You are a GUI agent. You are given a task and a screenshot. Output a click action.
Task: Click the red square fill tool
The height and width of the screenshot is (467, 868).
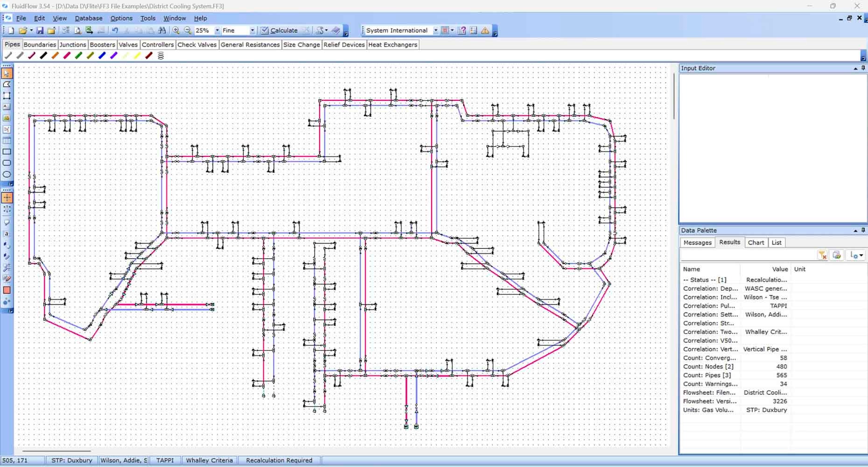click(7, 290)
